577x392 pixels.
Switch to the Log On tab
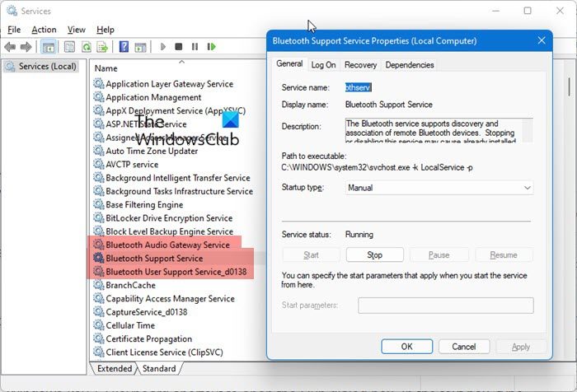[x=323, y=65]
